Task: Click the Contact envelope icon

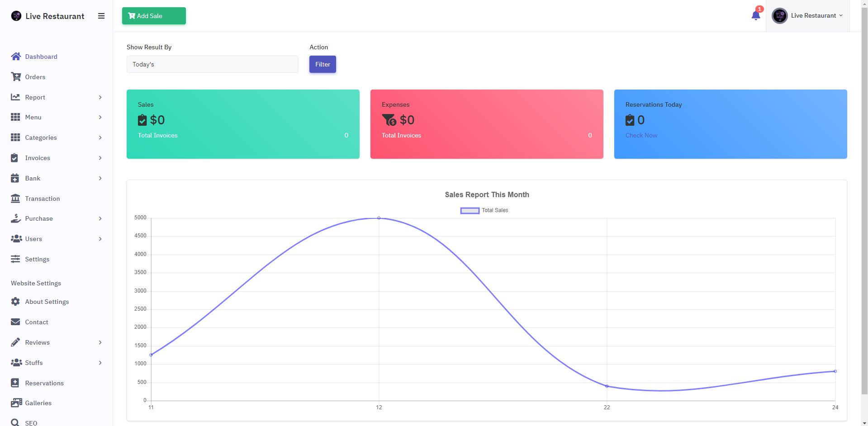Action: [x=15, y=322]
